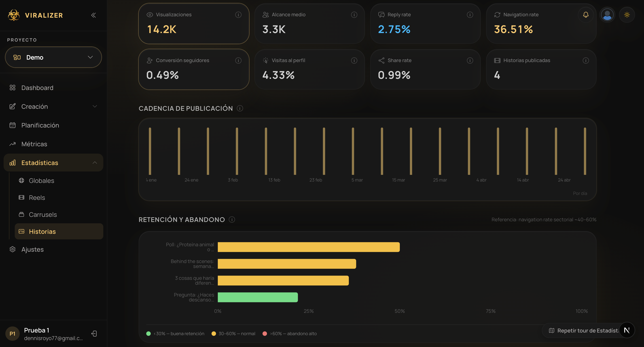
Task: Show info for Retención y abandono
Action: tap(232, 219)
